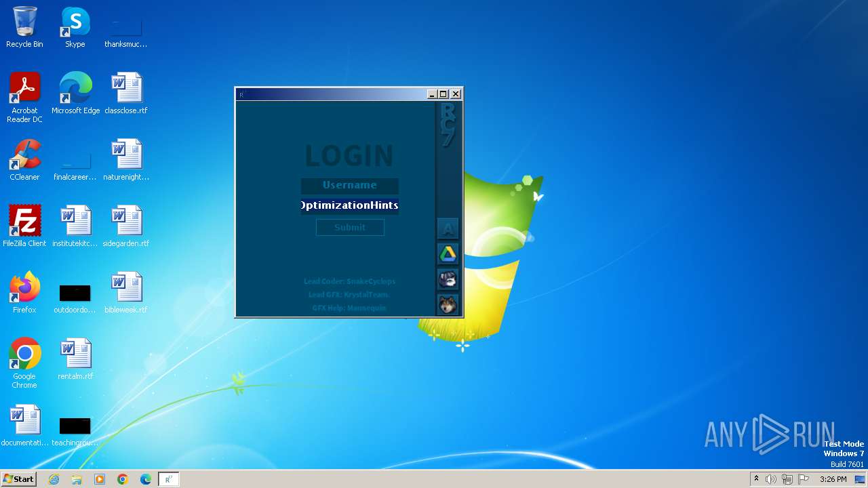868x488 pixels.
Task: Select the Firefox desktop shortcut
Action: tap(24, 293)
